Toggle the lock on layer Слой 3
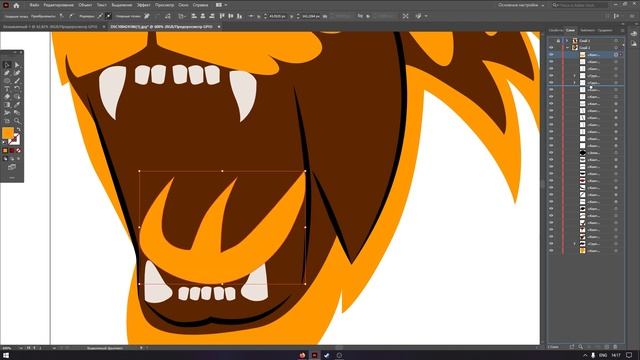 pos(558,41)
